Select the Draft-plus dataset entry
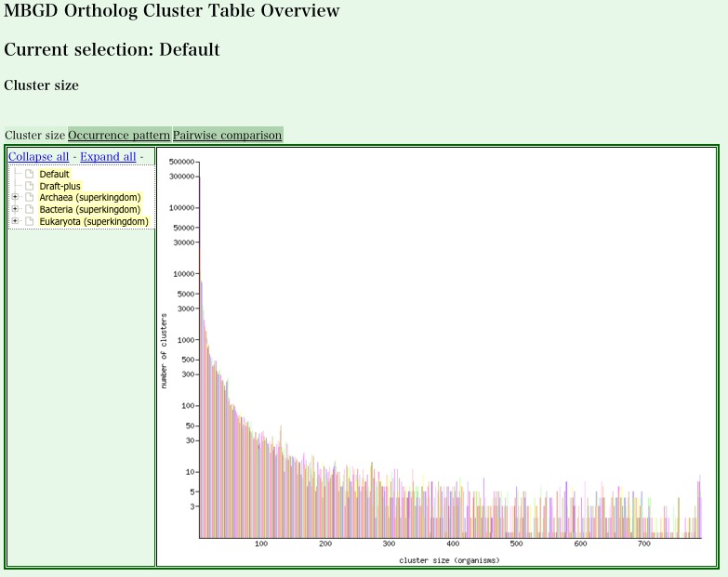 click(60, 187)
